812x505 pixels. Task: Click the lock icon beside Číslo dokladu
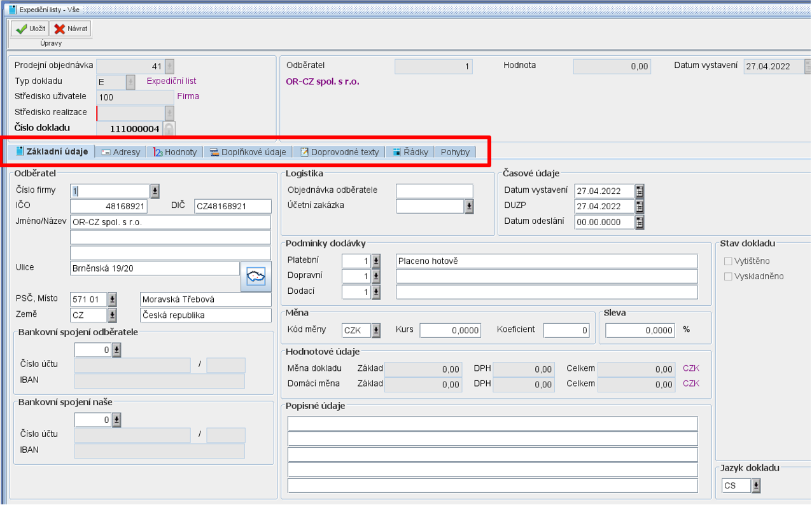pos(169,128)
